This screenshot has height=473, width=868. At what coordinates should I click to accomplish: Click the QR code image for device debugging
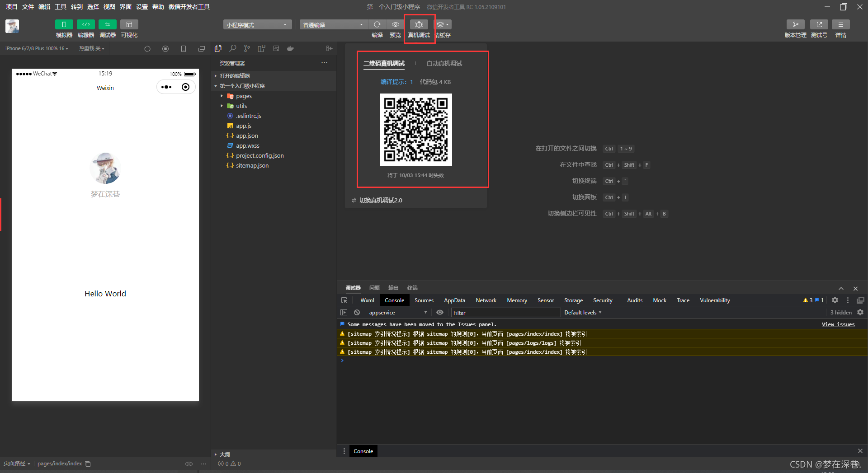(416, 130)
